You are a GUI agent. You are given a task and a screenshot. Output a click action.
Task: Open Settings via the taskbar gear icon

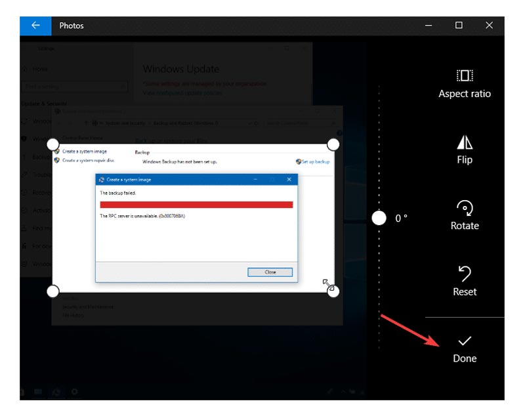(x=75, y=391)
